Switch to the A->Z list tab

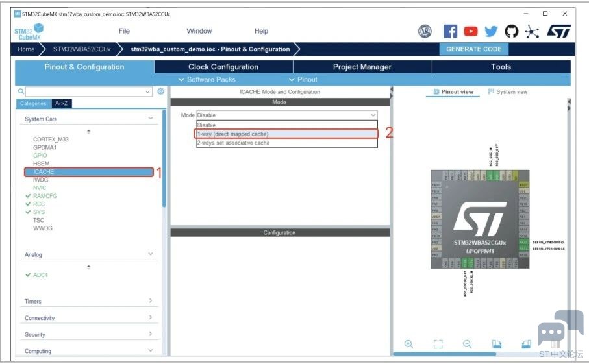(x=61, y=104)
